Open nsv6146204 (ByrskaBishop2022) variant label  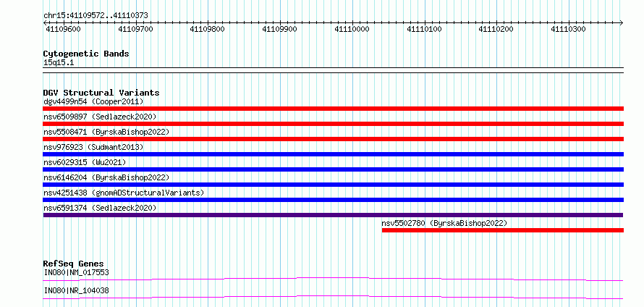pyautogui.click(x=106, y=177)
